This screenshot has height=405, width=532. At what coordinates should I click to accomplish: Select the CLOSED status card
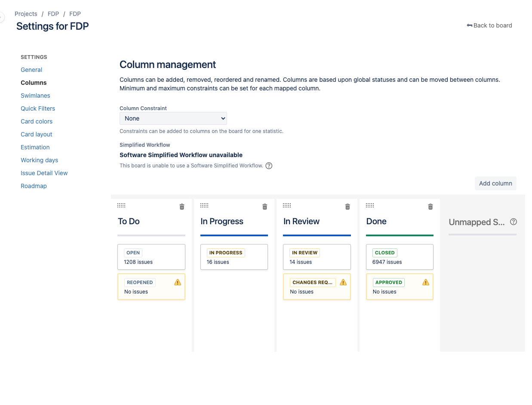(400, 257)
